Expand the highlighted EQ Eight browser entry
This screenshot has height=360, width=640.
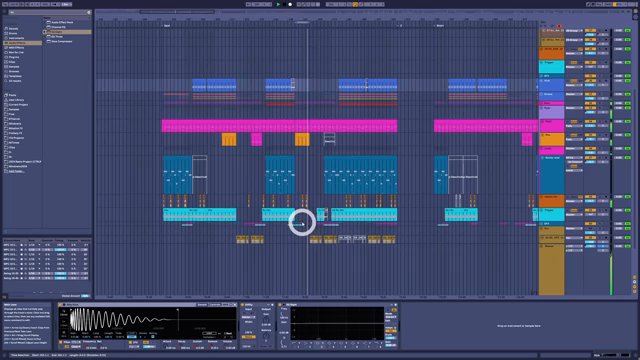point(44,32)
